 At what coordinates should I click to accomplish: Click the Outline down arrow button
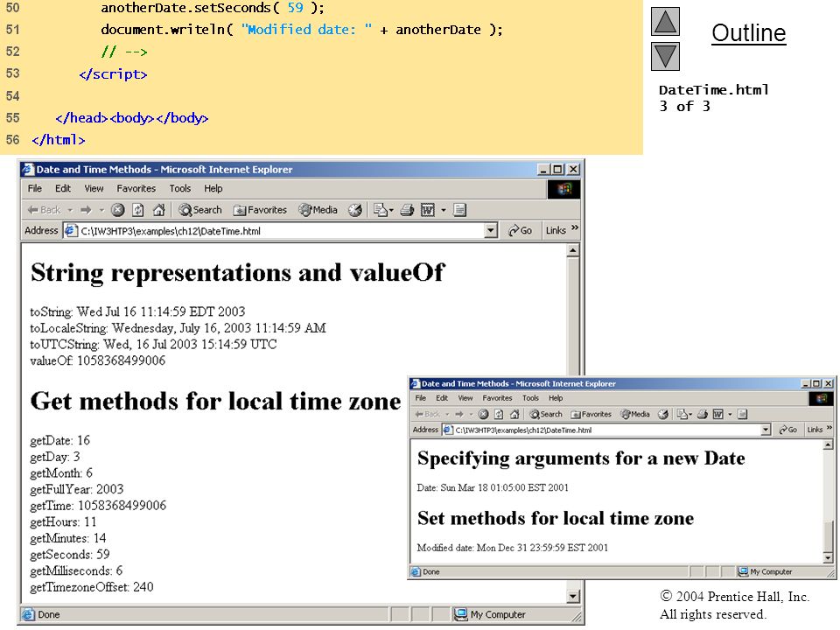pyautogui.click(x=665, y=56)
